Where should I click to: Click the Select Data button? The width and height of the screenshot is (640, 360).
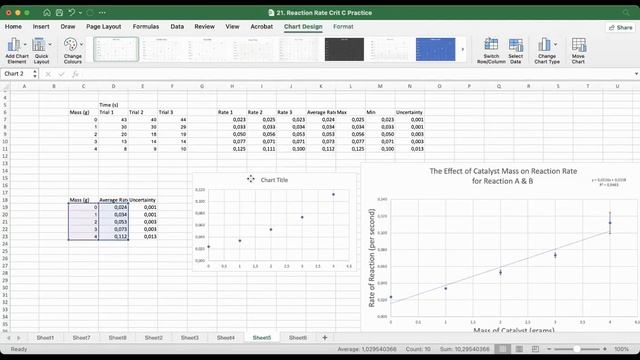point(516,51)
